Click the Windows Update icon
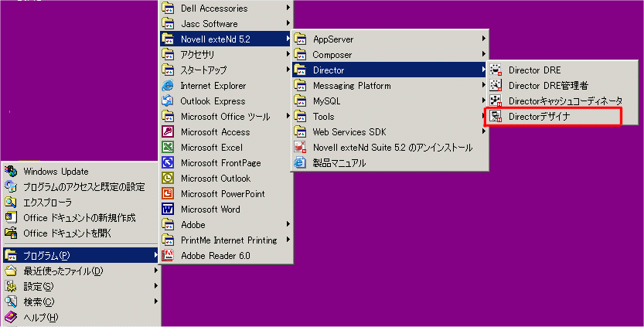The width and height of the screenshot is (644, 327). point(11,172)
